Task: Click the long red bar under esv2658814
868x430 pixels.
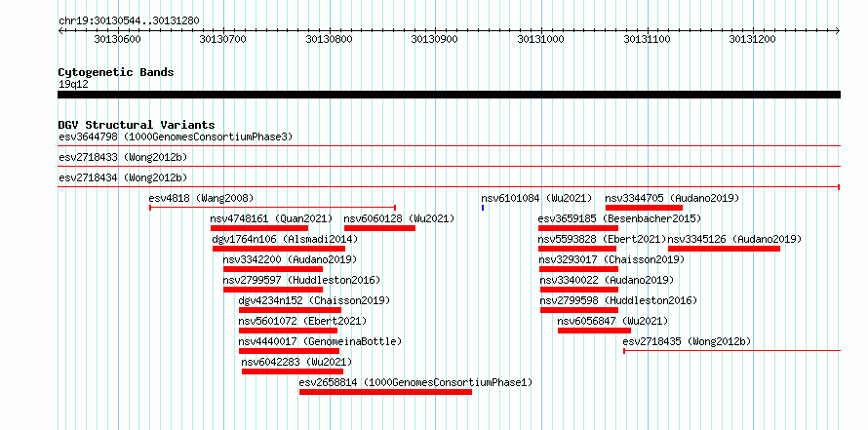Action: pos(386,392)
